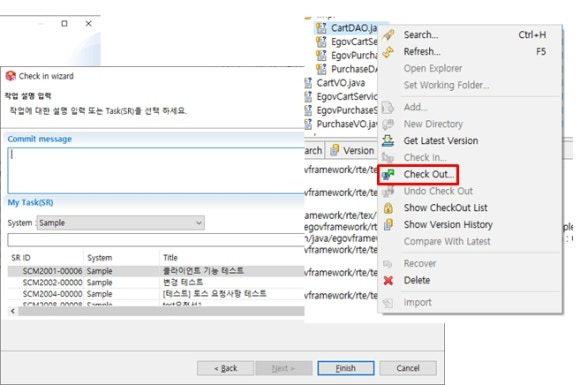Click the Finish button

click(345, 368)
